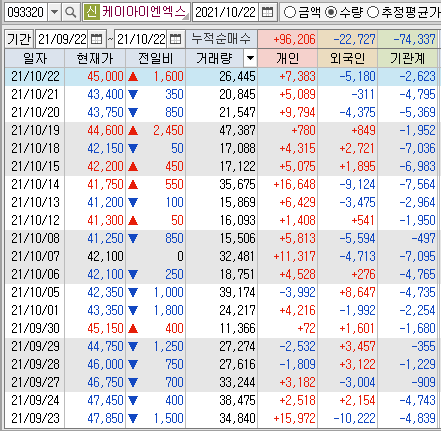The width and height of the screenshot is (441, 431).
Task: Click price 41,300 on 21/10/12
Action: tap(105, 221)
